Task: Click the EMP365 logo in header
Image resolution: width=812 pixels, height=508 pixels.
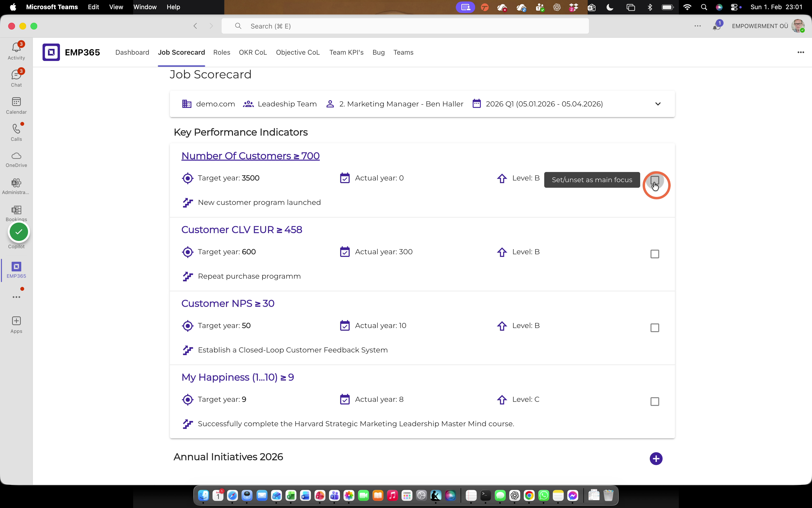Action: click(x=51, y=52)
